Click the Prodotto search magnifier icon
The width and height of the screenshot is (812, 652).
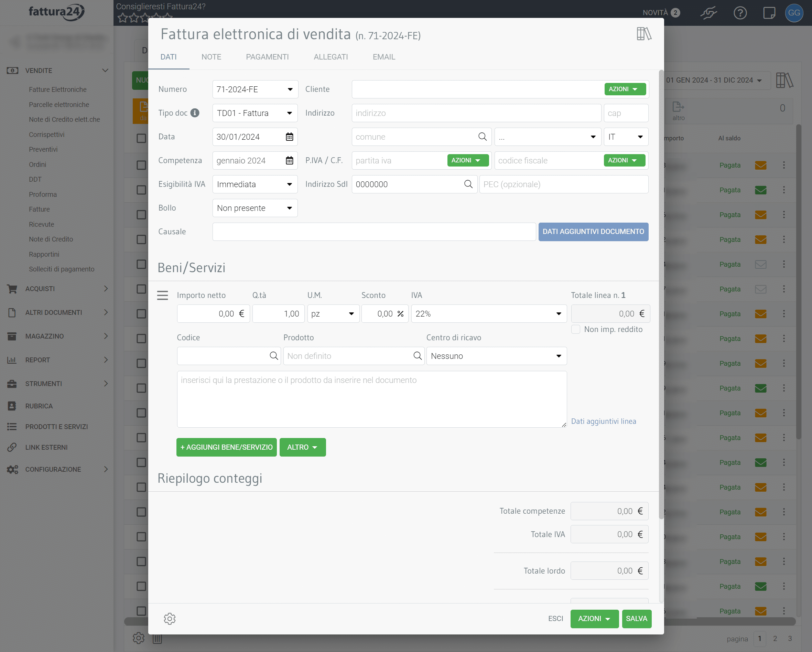tap(417, 356)
